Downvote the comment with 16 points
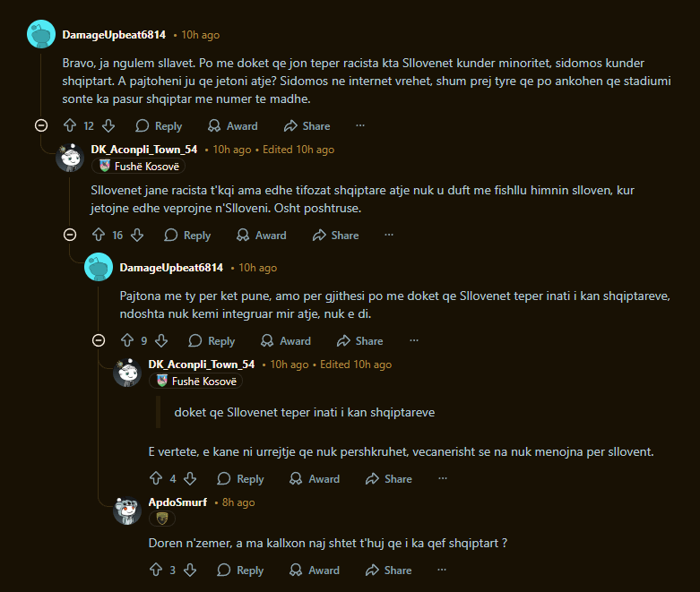700x592 pixels. (x=137, y=236)
